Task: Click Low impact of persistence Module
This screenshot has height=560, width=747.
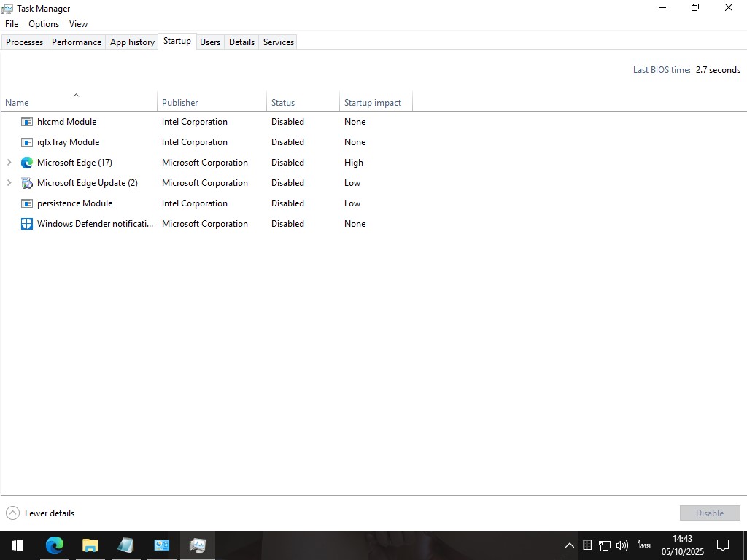Action: 352,203
